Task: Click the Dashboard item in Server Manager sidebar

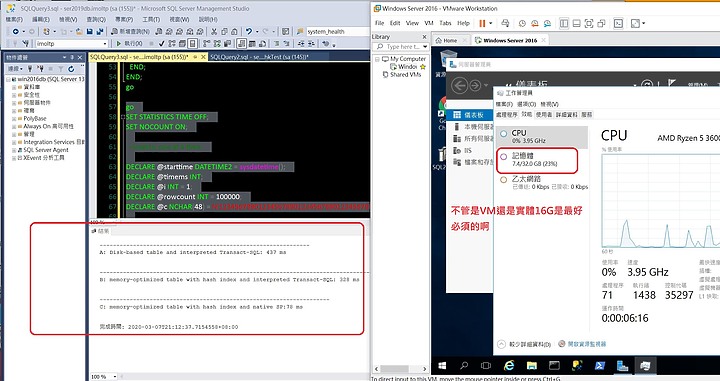Action: pos(470,115)
